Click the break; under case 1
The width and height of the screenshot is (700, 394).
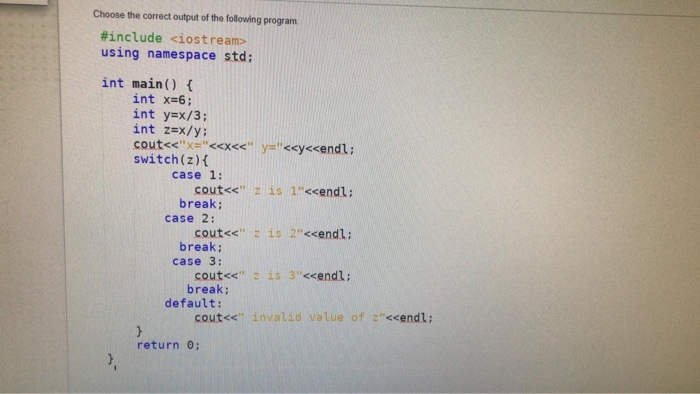tap(201, 204)
